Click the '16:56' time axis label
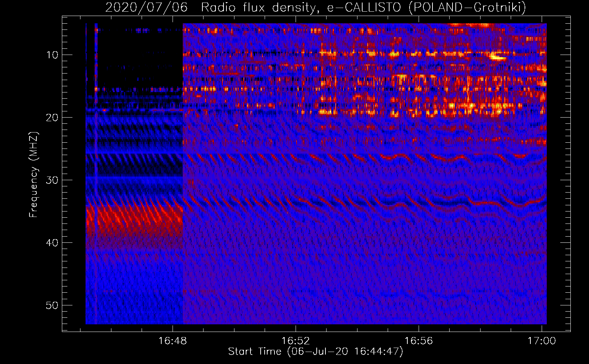Image resolution: width=589 pixels, height=364 pixels. tap(419, 341)
